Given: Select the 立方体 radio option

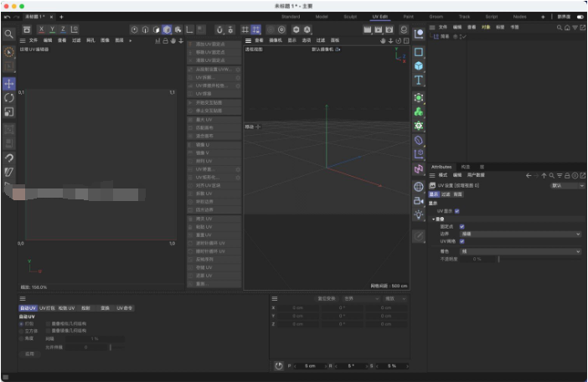Looking at the screenshot, I should click(x=22, y=331).
